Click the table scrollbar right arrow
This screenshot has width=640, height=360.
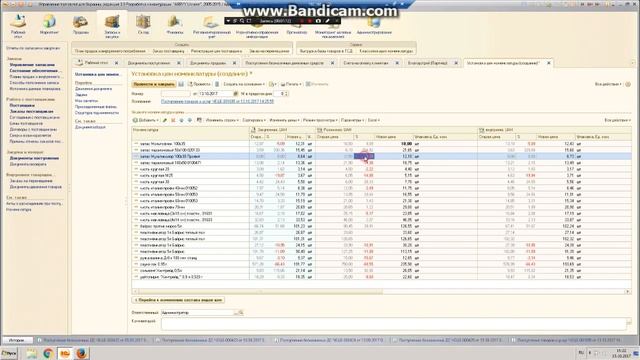coord(628,291)
